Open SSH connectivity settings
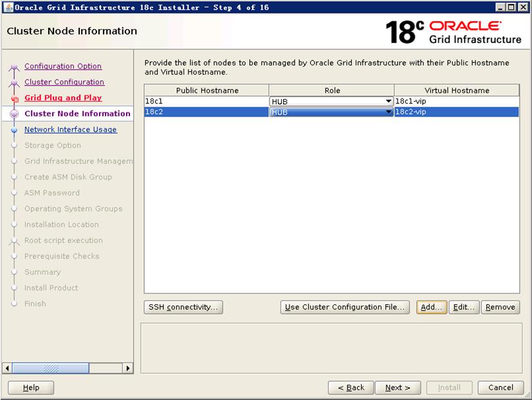 (x=183, y=307)
